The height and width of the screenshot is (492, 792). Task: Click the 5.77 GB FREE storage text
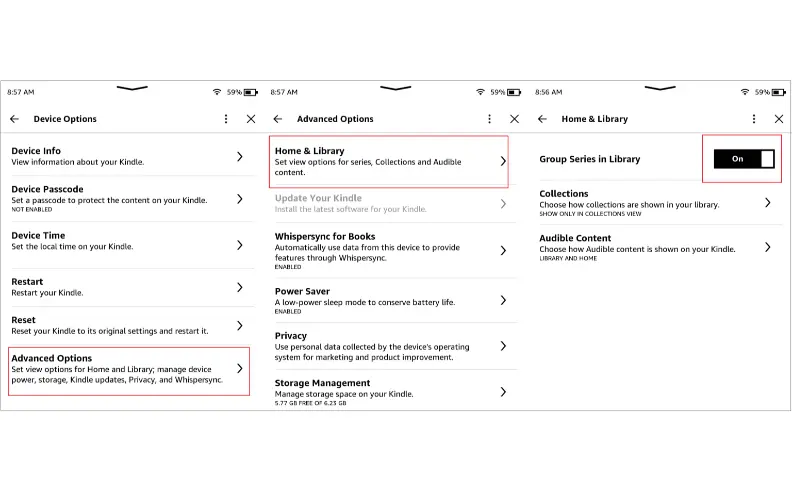coord(311,403)
